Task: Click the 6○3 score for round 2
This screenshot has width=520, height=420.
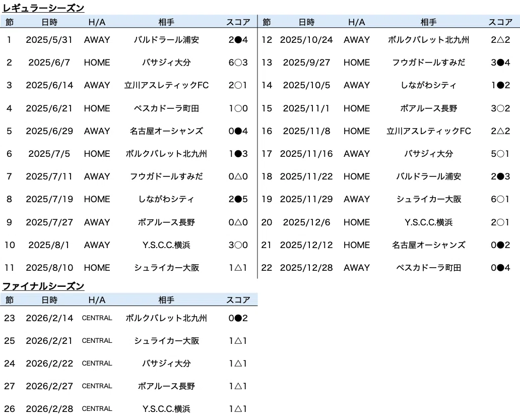Action: [238, 63]
